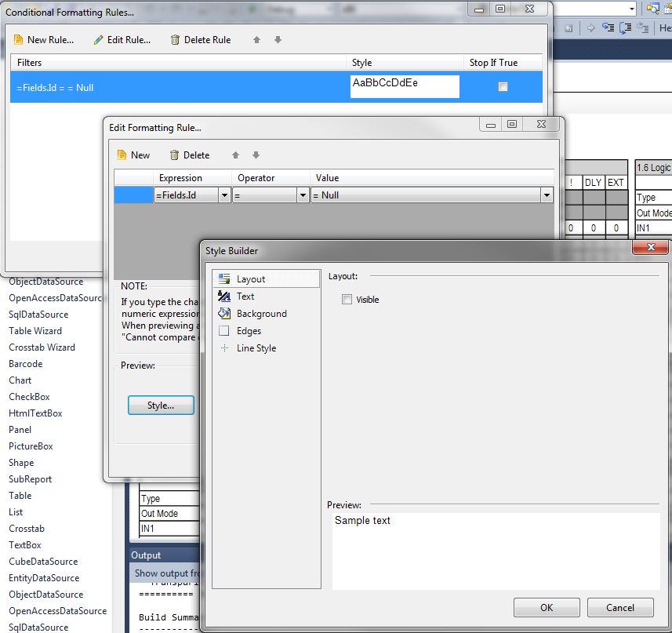Image resolution: width=672 pixels, height=633 pixels.
Task: Move condition up in Edit Formatting Rule
Action: (x=235, y=155)
